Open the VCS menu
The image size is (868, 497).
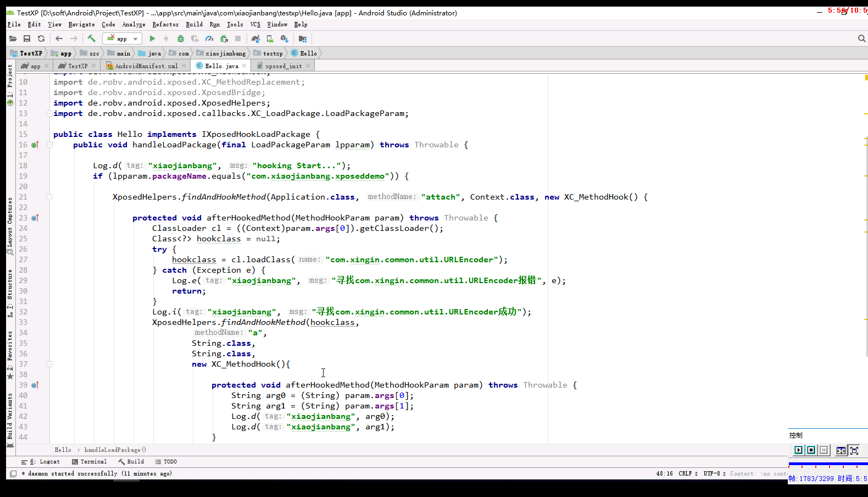255,24
